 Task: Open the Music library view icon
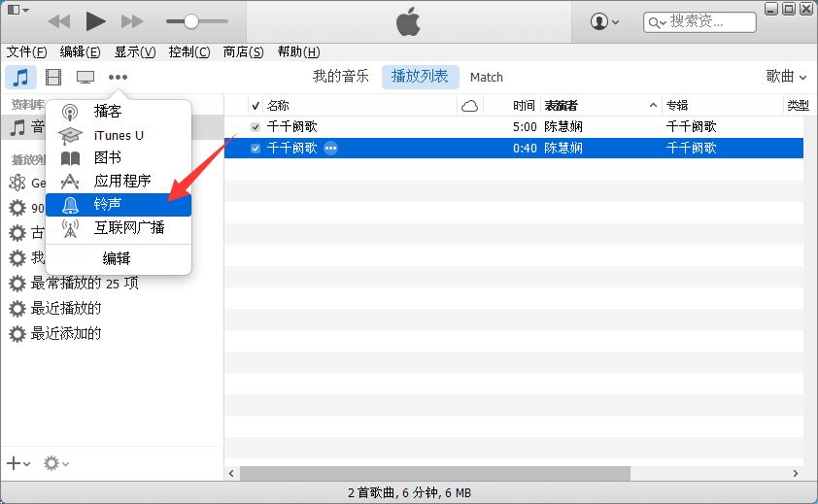click(20, 78)
